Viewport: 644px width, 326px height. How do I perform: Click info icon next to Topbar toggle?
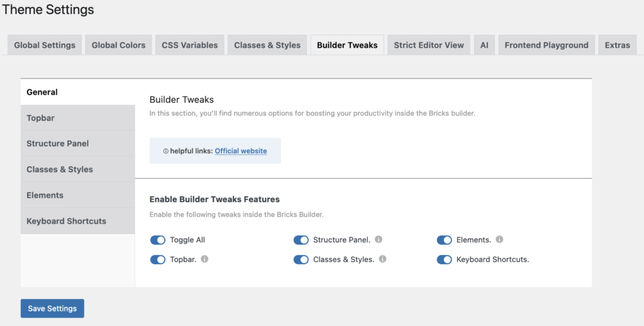point(204,259)
